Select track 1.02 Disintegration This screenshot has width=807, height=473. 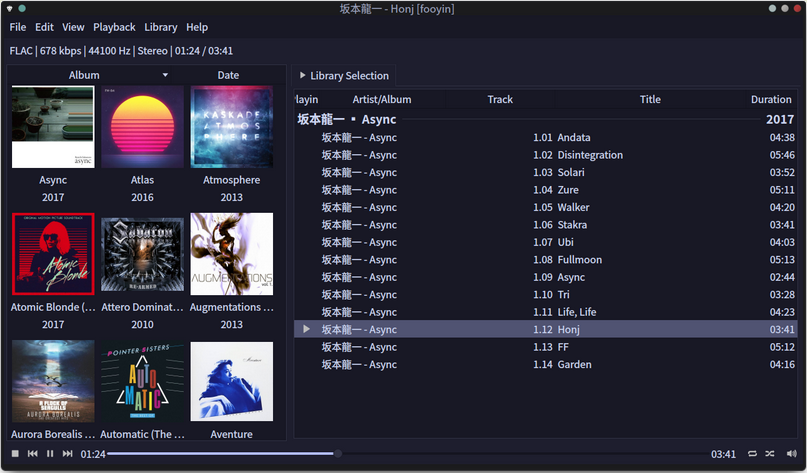(x=546, y=155)
